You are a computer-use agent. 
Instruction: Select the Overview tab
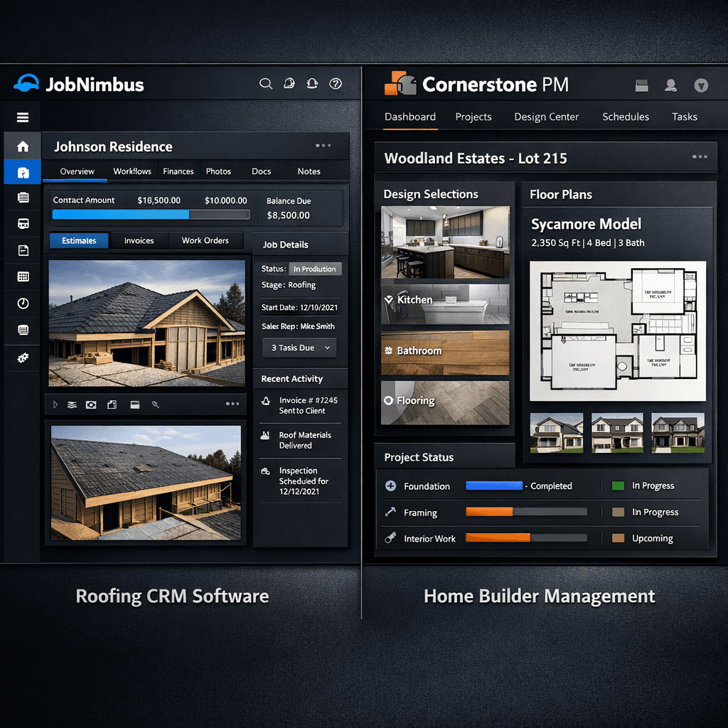77,171
